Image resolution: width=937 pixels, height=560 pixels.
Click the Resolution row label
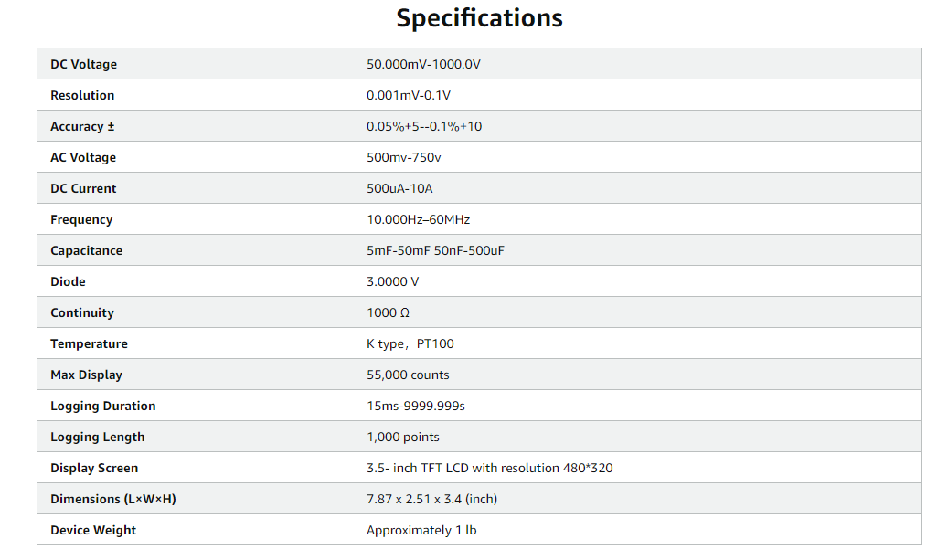pos(82,95)
